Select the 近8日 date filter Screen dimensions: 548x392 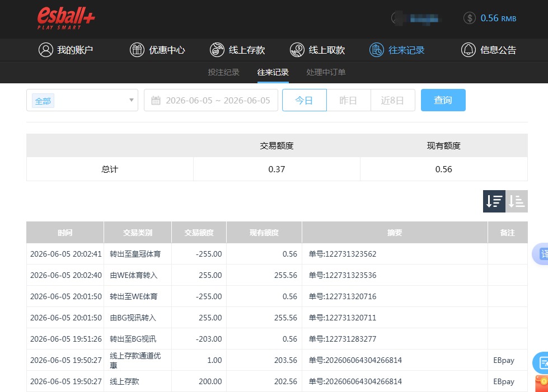coord(393,100)
